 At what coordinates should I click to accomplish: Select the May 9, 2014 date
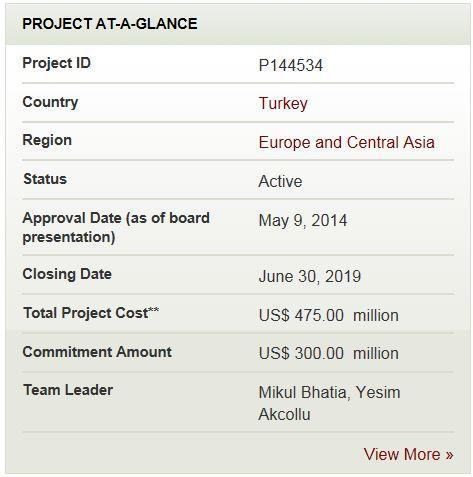(x=303, y=220)
